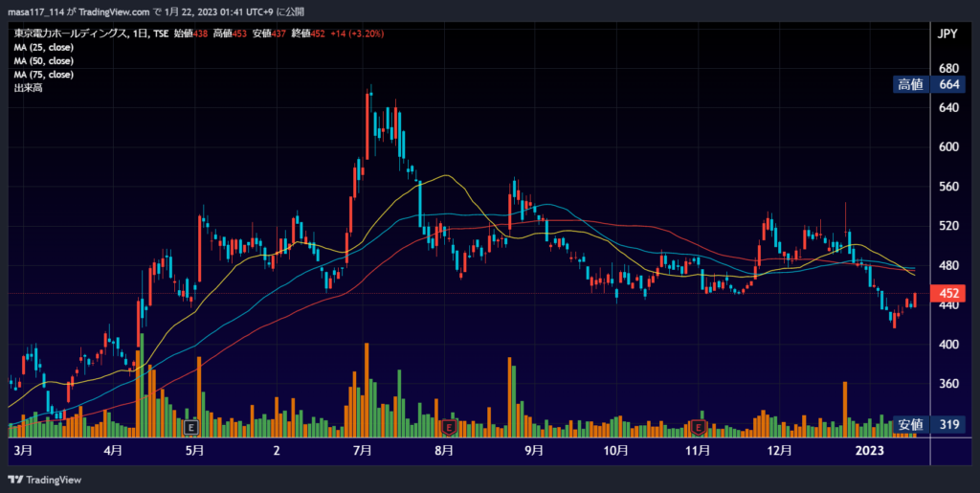Click the 600 price axis label
Image resolution: width=980 pixels, height=493 pixels.
click(948, 146)
